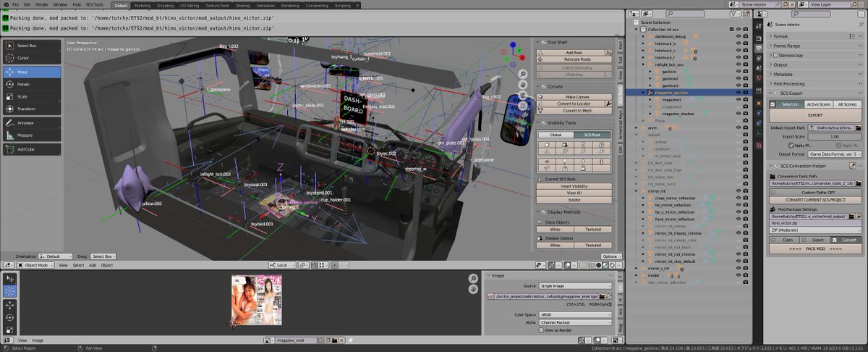
Task: Activate the Cursor tool
Action: [x=31, y=58]
